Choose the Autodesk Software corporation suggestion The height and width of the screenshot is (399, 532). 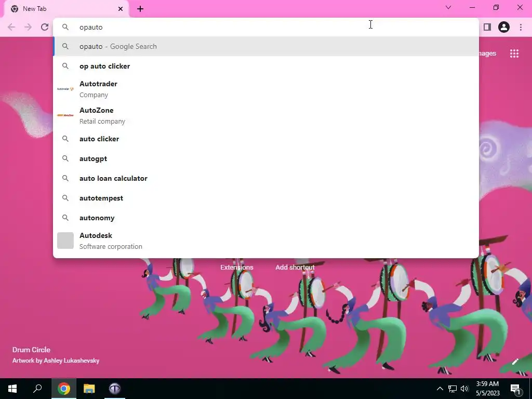click(x=266, y=241)
